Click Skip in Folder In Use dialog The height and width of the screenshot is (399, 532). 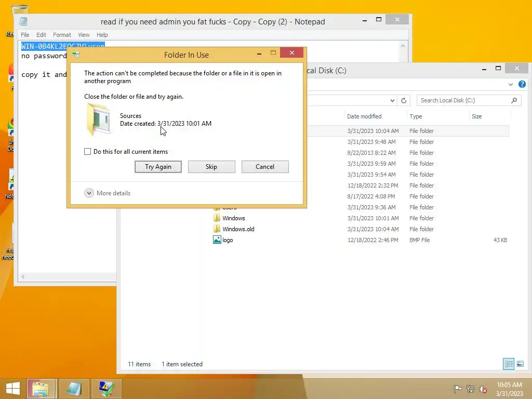211,167
